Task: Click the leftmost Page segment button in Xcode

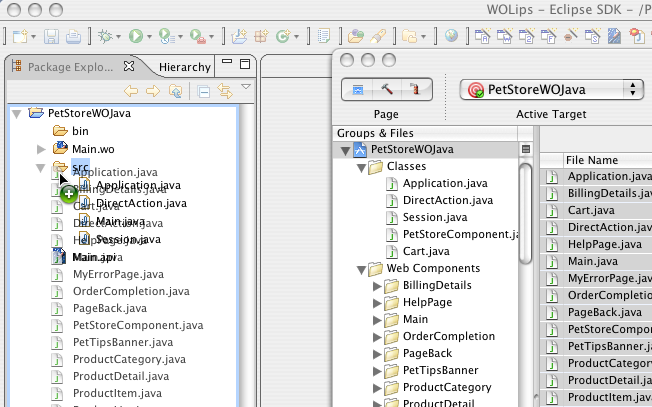Action: click(x=358, y=89)
